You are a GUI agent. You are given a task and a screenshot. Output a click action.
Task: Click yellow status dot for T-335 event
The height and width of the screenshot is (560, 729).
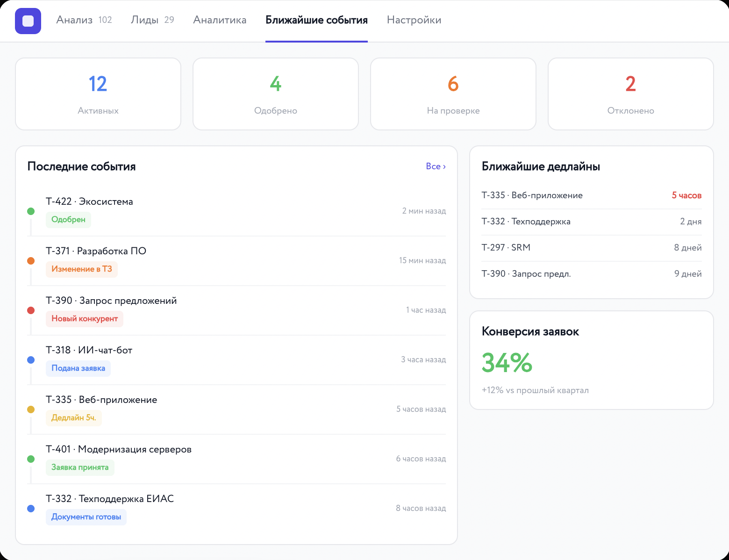click(x=31, y=409)
